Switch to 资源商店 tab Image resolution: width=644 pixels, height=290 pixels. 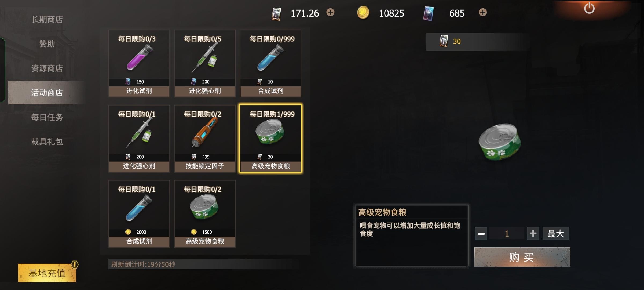click(47, 68)
